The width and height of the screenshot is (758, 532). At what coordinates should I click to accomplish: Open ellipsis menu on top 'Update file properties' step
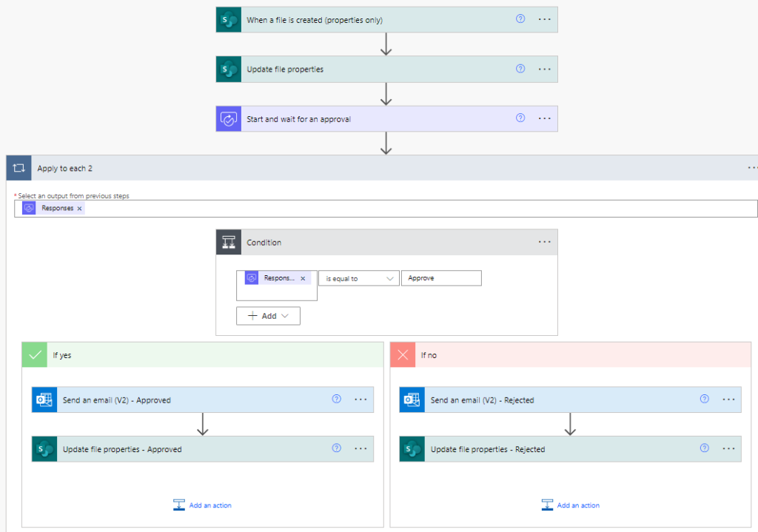(545, 69)
